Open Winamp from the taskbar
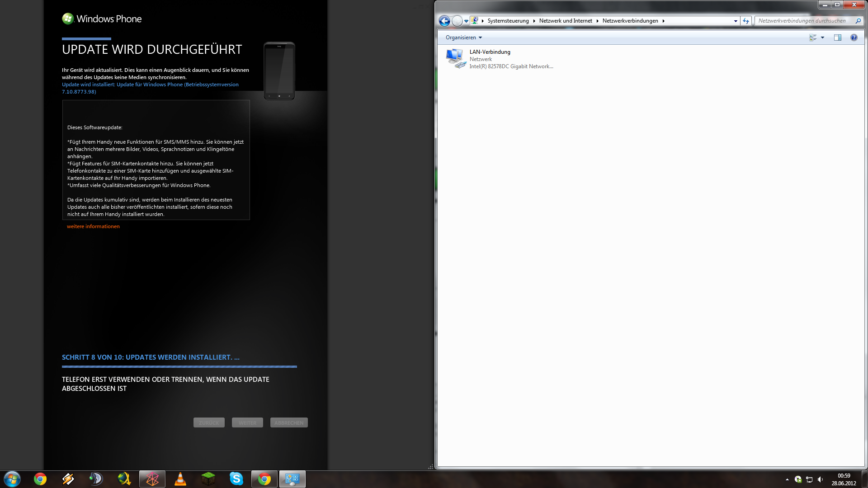The height and width of the screenshot is (488, 868). coord(68,479)
